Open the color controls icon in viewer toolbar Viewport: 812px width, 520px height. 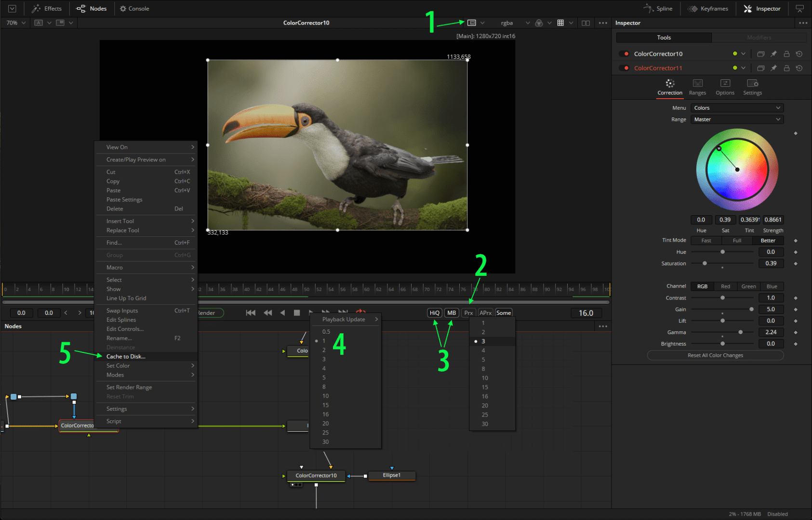[x=539, y=23]
